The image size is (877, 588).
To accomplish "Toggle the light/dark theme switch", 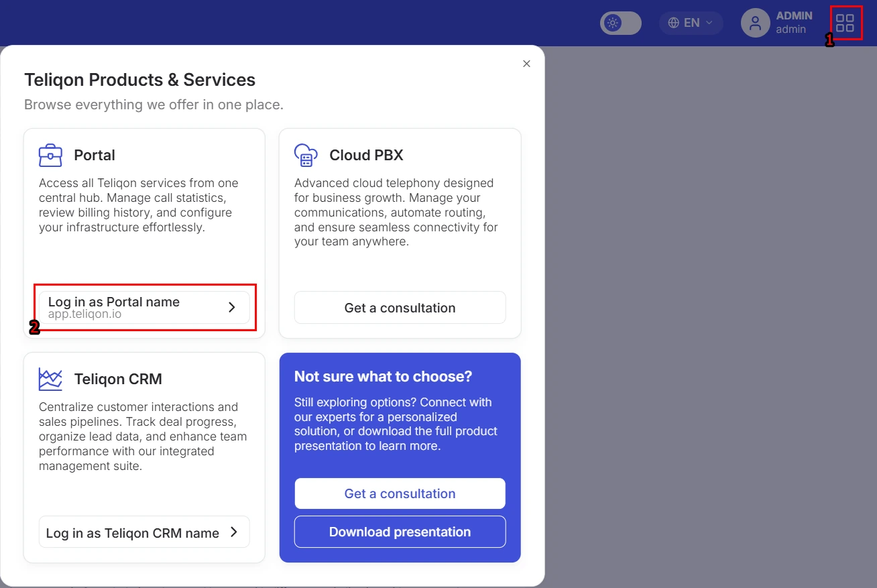I will coord(621,23).
